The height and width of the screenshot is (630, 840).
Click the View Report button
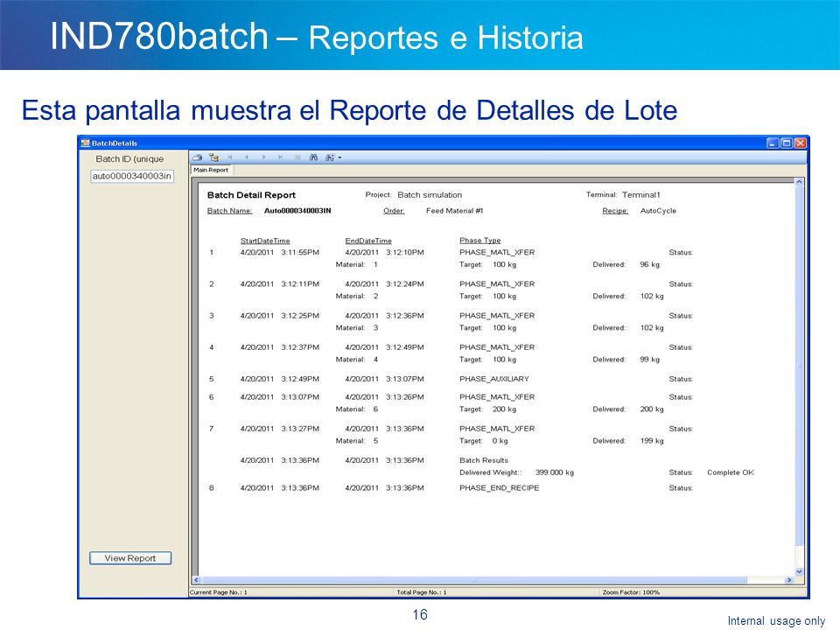(130, 558)
